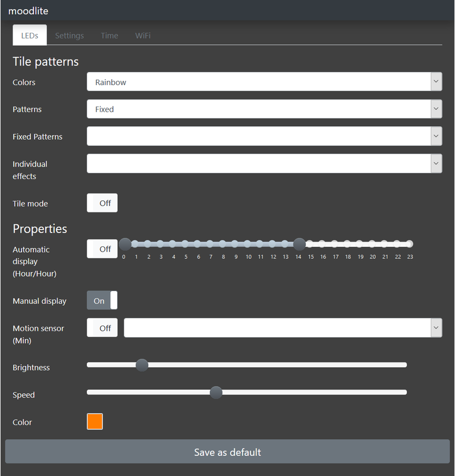Open the Colors dropdown showing Rainbow

click(x=265, y=82)
